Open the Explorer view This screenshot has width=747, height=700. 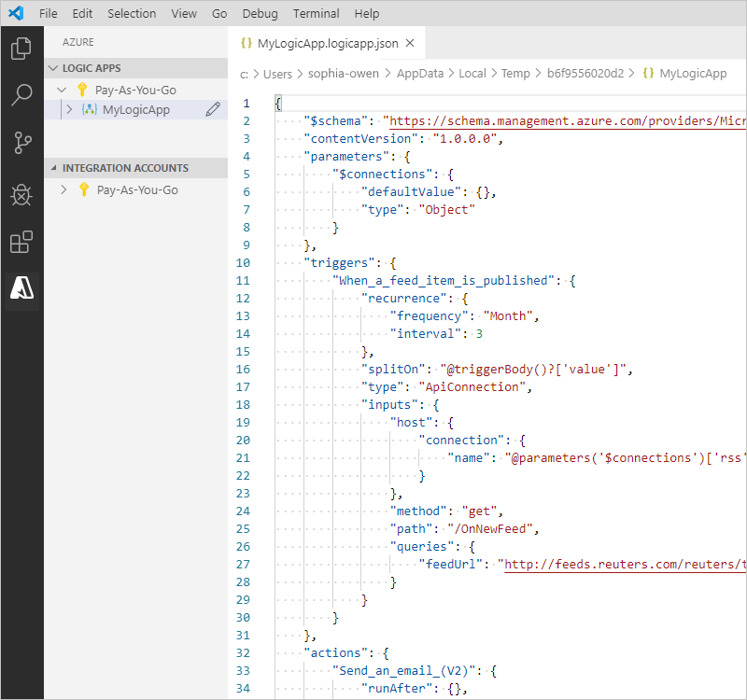click(21, 49)
